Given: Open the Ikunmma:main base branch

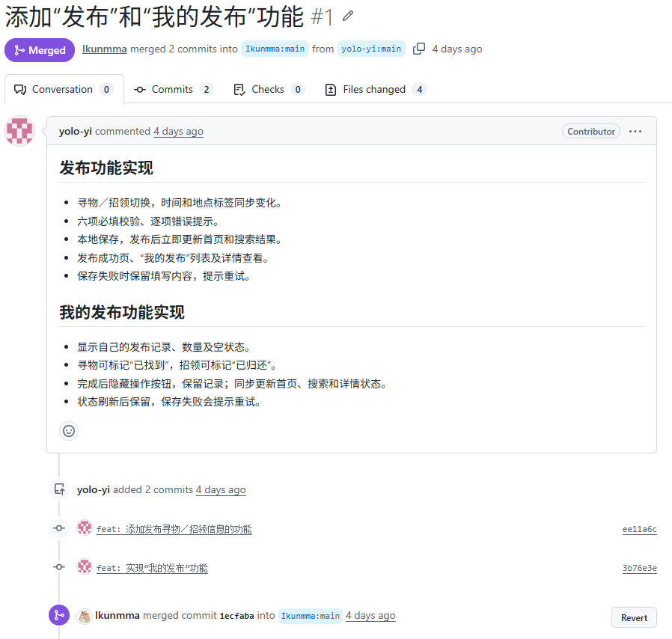Looking at the screenshot, I should [x=275, y=49].
